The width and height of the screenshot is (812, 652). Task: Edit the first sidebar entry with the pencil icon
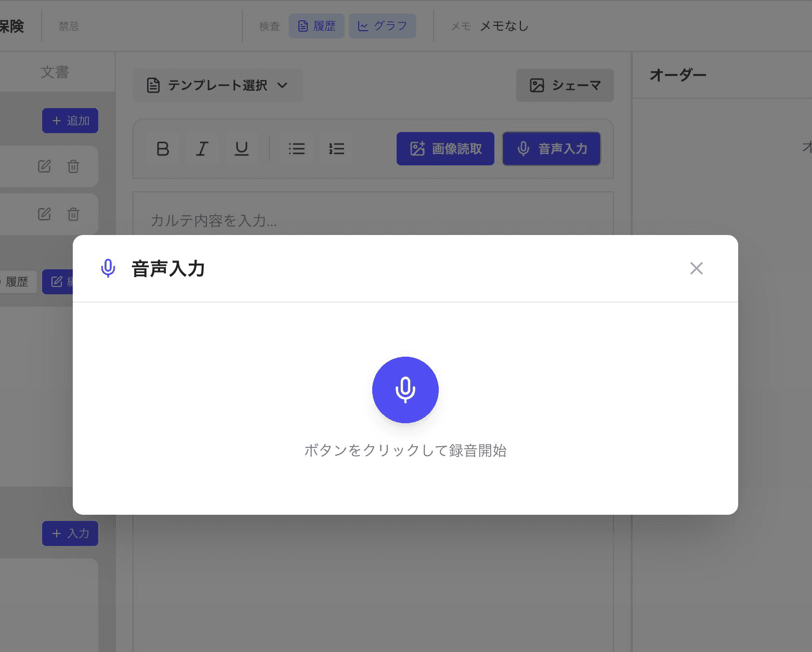point(44,166)
